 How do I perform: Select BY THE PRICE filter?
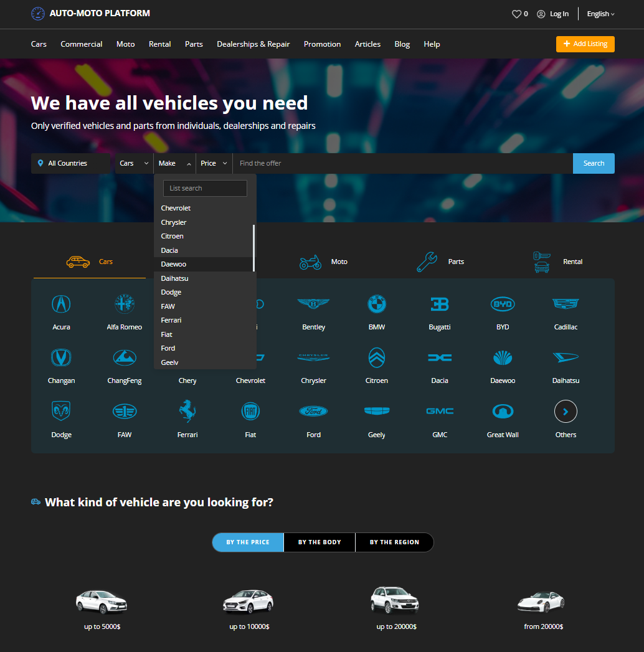tap(248, 542)
